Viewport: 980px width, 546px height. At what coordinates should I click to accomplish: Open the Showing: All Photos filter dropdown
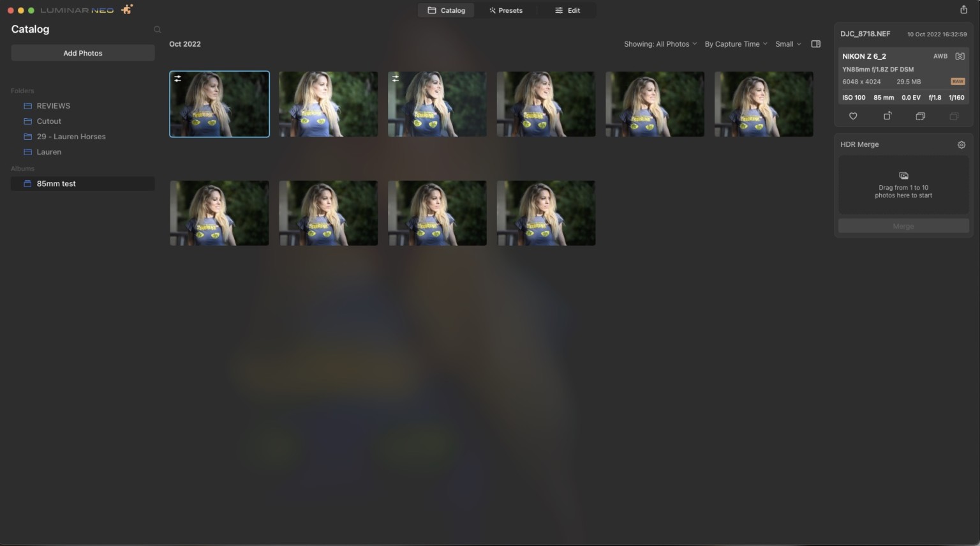[660, 43]
